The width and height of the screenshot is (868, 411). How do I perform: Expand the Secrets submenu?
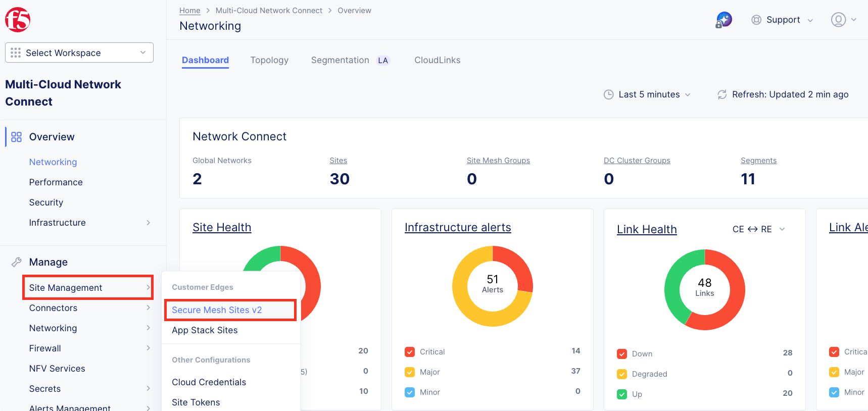[89, 389]
